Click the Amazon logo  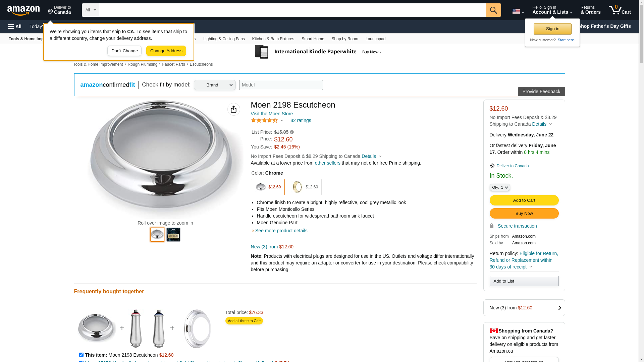tap(23, 10)
